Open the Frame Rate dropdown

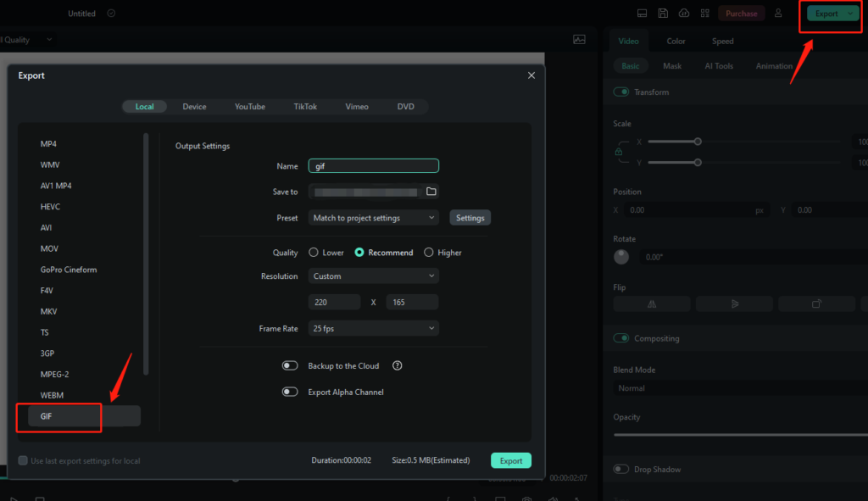tap(373, 328)
